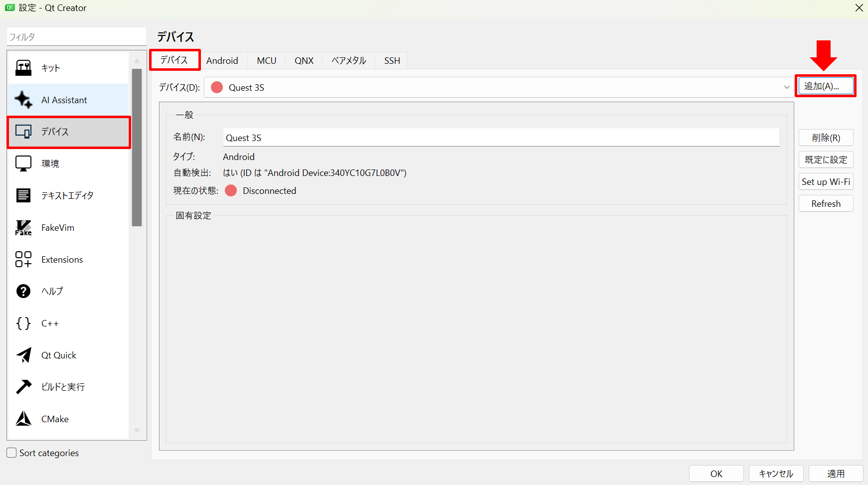Select the AI Assistant sparkle icon
Screen dimensions: 868x485
[23, 100]
